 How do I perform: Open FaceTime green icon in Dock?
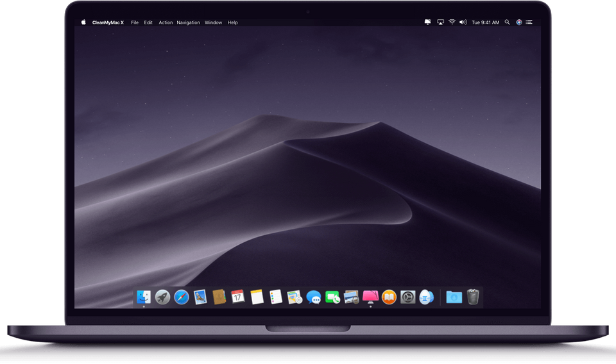coord(332,297)
